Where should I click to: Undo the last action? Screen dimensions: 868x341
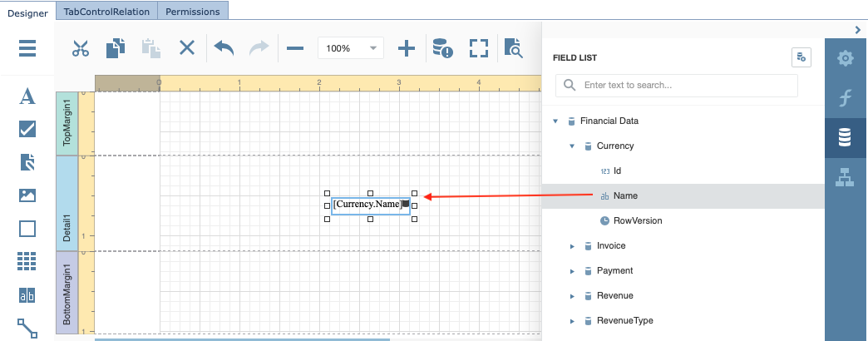(x=224, y=48)
